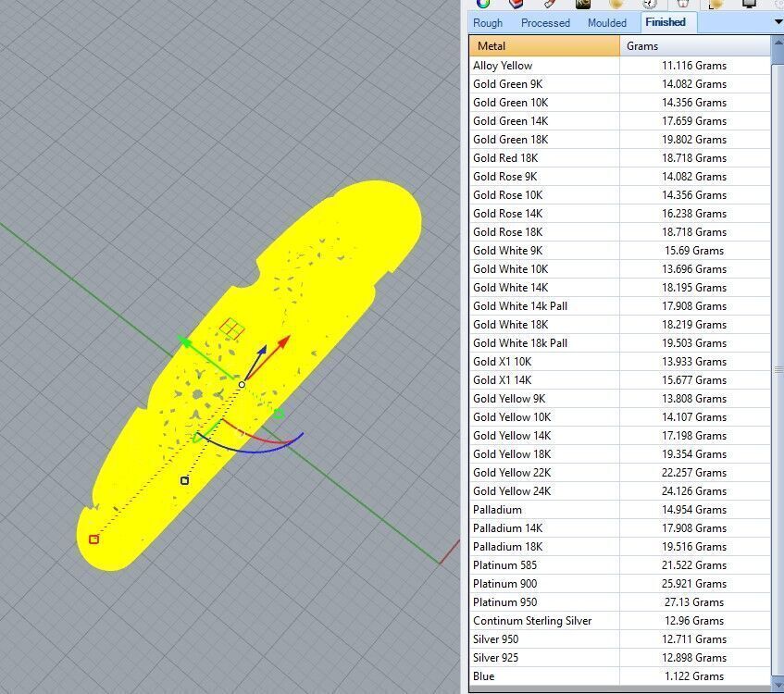This screenshot has height=694, width=784.
Task: Select the Gold Yellow 9K row
Action: point(620,399)
